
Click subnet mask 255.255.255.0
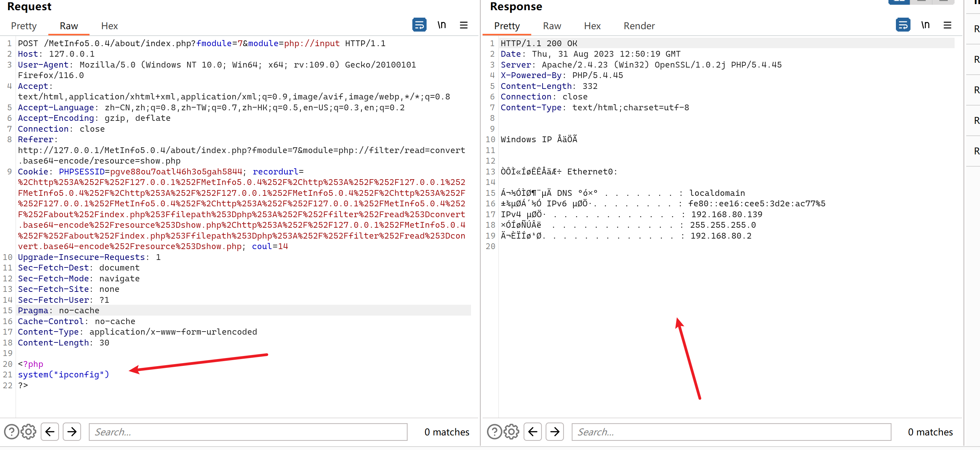coord(723,225)
